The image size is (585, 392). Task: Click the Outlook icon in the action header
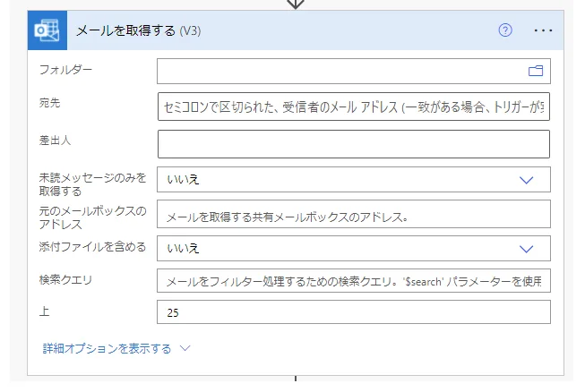pyautogui.click(x=46, y=30)
